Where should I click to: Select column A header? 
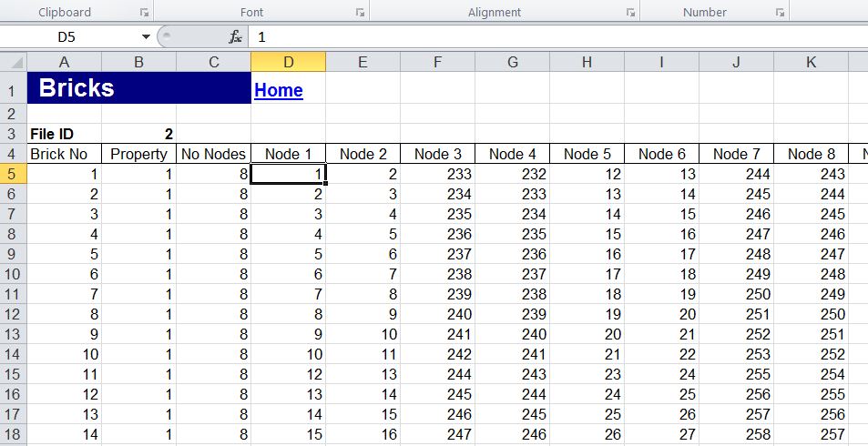point(64,62)
